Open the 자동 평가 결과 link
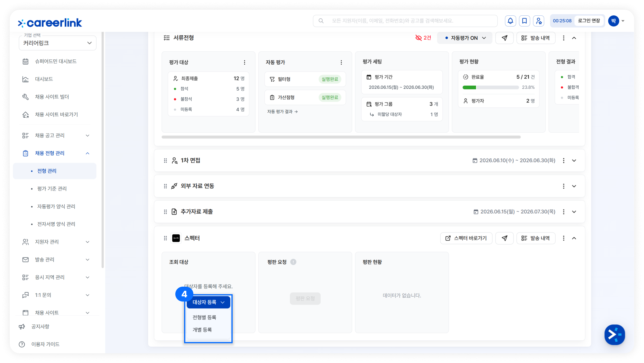This screenshot has width=644, height=363. tap(282, 112)
